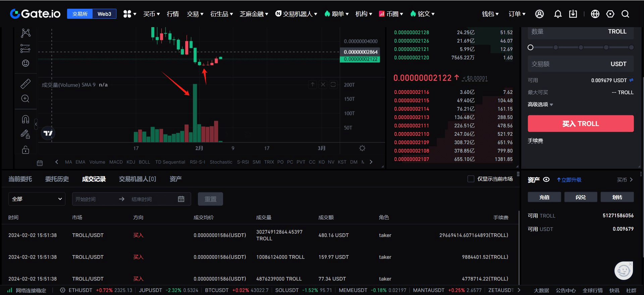The height and width of the screenshot is (295, 644).
Task: Expand the 高级选项 advanced options
Action: click(540, 105)
